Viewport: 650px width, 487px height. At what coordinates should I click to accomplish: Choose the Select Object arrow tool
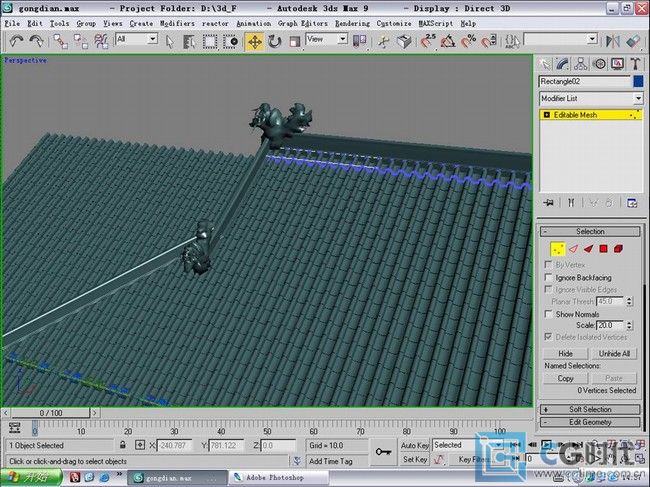click(x=169, y=41)
